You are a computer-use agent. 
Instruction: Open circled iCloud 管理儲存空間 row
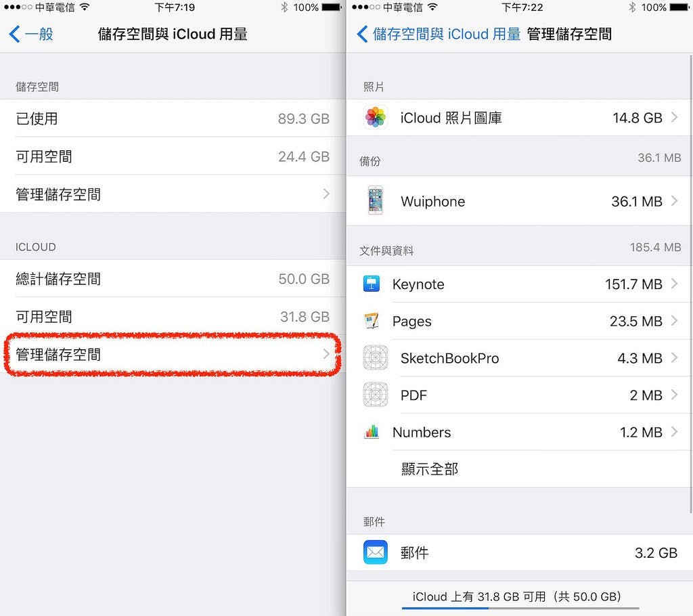[173, 354]
